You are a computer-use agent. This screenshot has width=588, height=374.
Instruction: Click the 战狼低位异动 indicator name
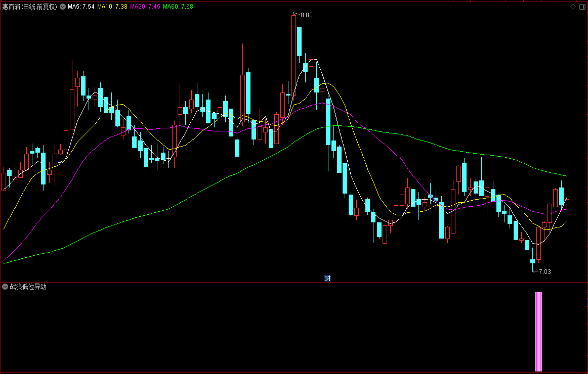pos(28,287)
